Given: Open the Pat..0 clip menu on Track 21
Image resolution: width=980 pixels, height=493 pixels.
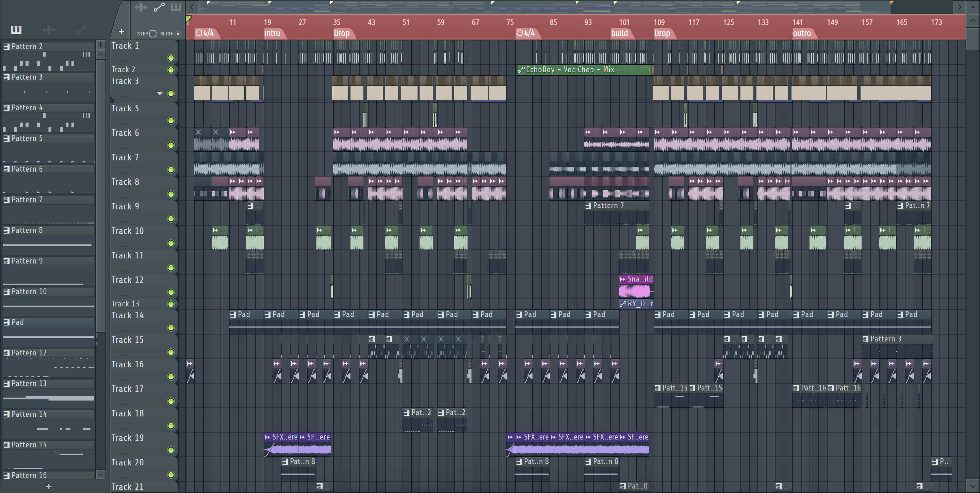Looking at the screenshot, I should pyautogui.click(x=623, y=486).
